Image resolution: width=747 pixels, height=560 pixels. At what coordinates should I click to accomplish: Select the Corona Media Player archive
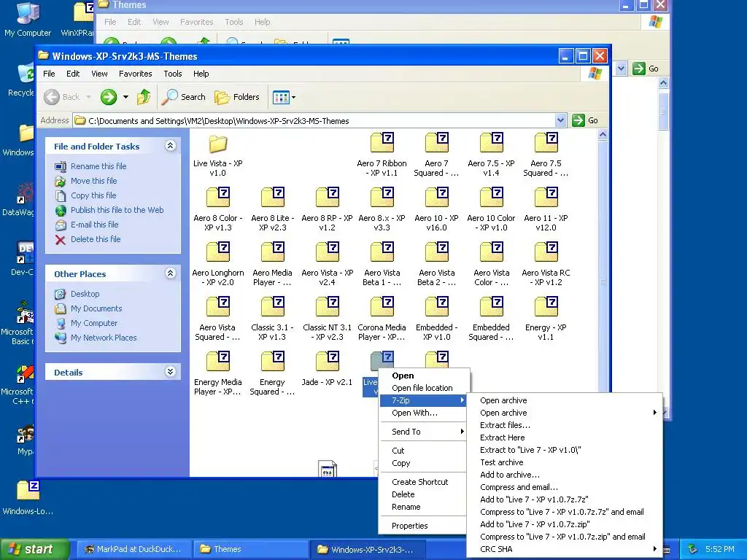[x=382, y=319]
